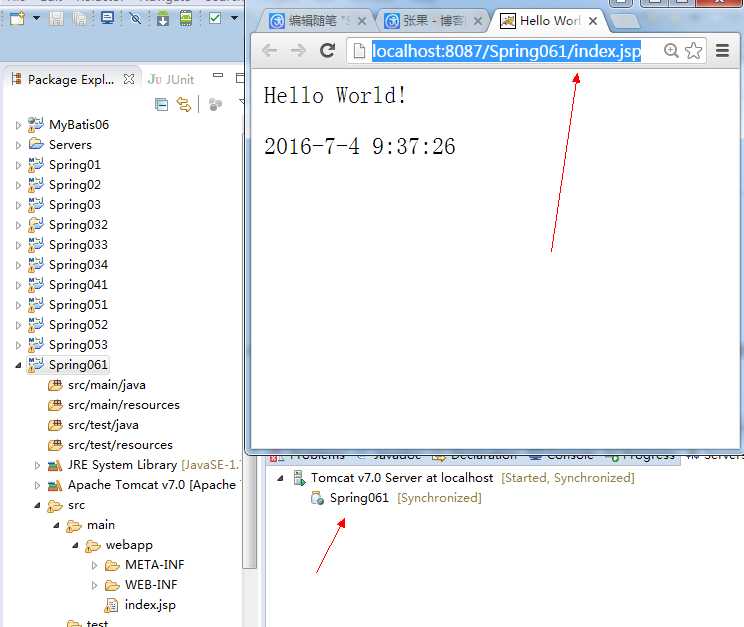This screenshot has width=744, height=627.
Task: Close the 张果 blog browser tab
Action: (478, 21)
